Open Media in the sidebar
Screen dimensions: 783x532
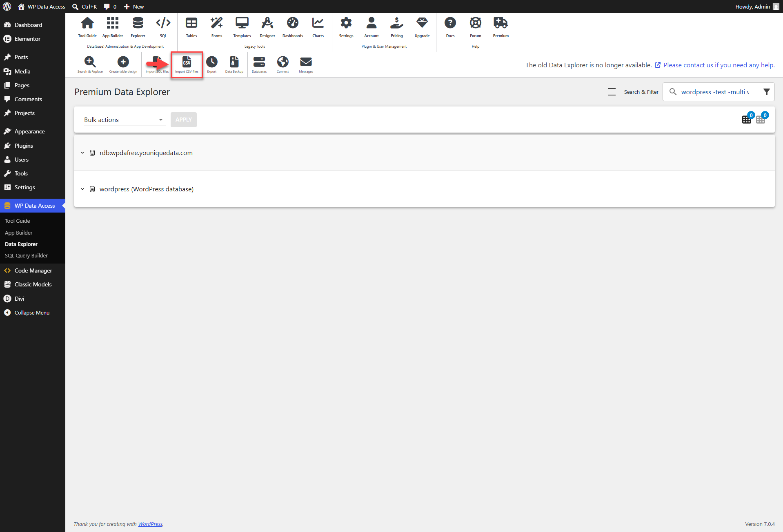tap(33, 71)
